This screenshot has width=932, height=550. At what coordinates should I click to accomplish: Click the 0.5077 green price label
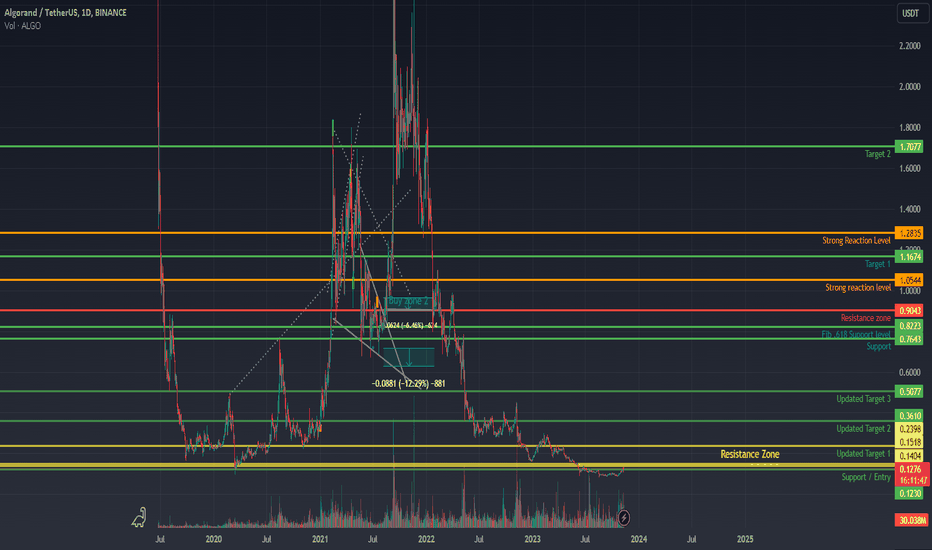pos(909,391)
